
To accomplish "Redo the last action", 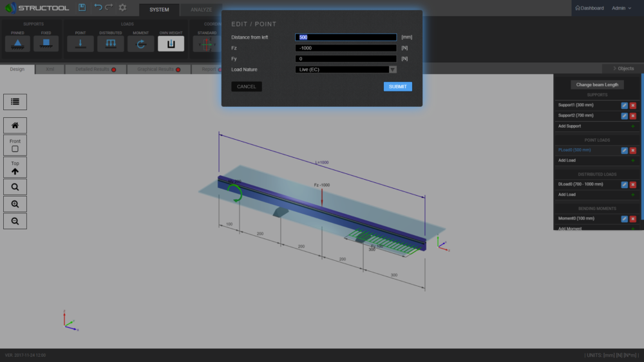I will tap(109, 7).
